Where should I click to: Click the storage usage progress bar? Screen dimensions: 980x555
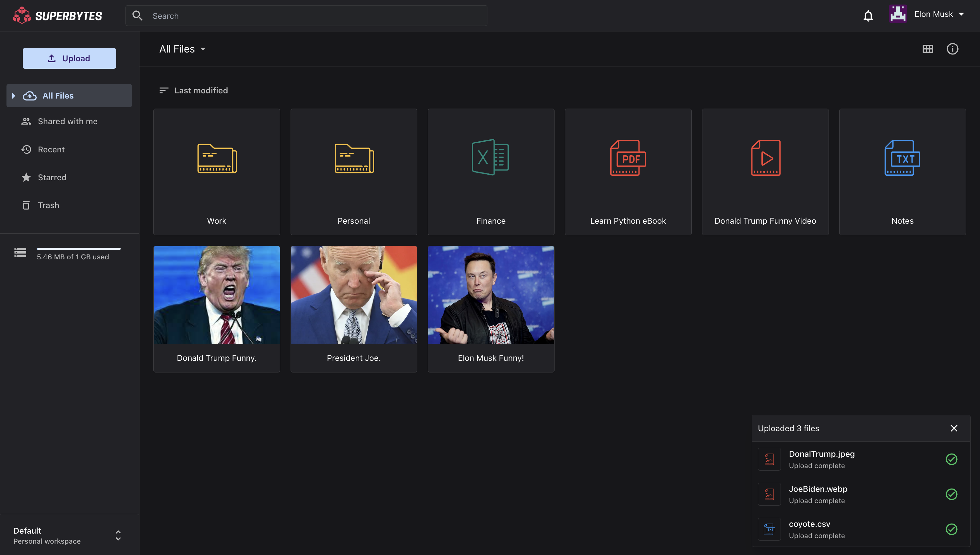[x=79, y=248]
